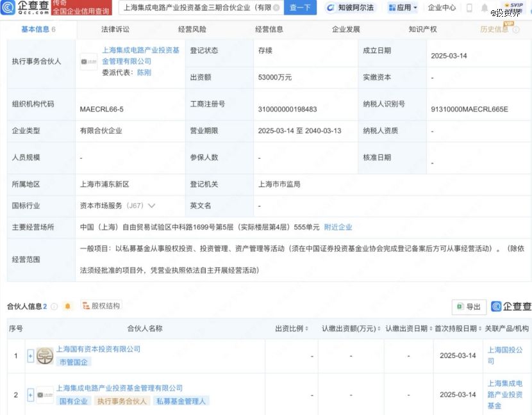Open notifications bell in the header
This screenshot has width=532, height=415.
click(x=485, y=8)
